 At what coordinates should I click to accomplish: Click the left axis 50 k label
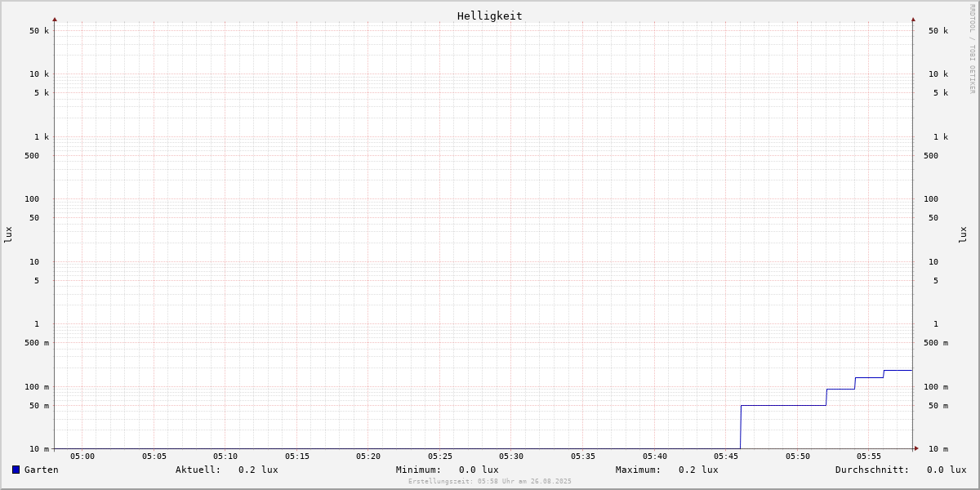pos(39,31)
